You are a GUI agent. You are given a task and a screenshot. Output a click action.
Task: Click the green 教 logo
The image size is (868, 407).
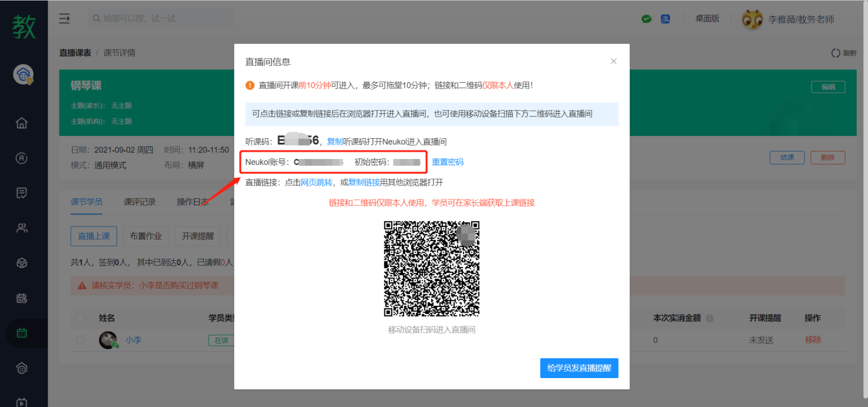24,27
